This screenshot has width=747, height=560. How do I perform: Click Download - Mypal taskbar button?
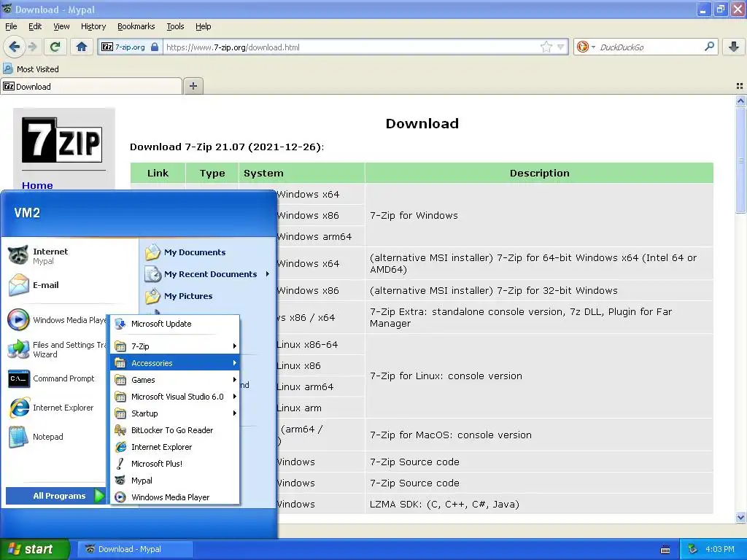pyautogui.click(x=134, y=549)
